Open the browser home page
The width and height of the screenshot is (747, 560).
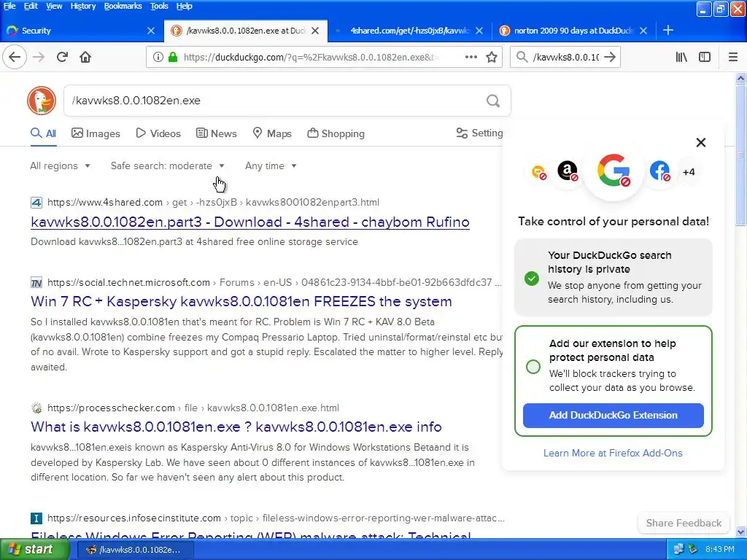[85, 57]
